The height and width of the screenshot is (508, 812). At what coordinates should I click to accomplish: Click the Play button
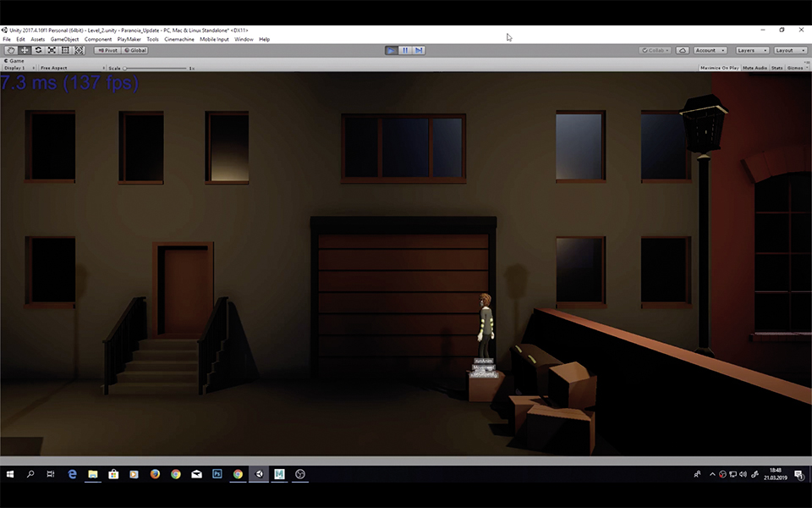tap(391, 51)
